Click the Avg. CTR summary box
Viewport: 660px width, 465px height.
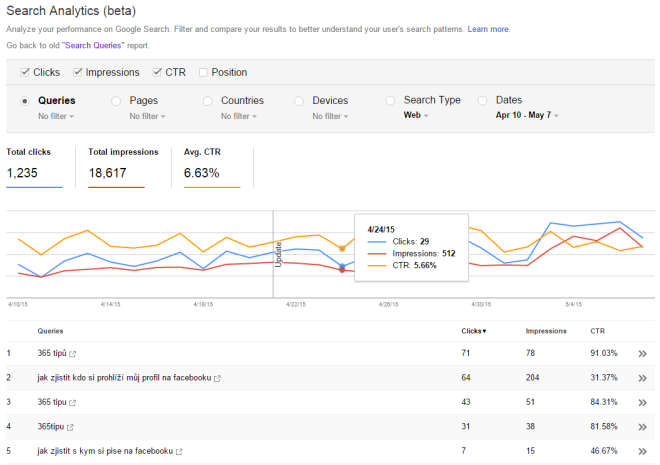212,167
